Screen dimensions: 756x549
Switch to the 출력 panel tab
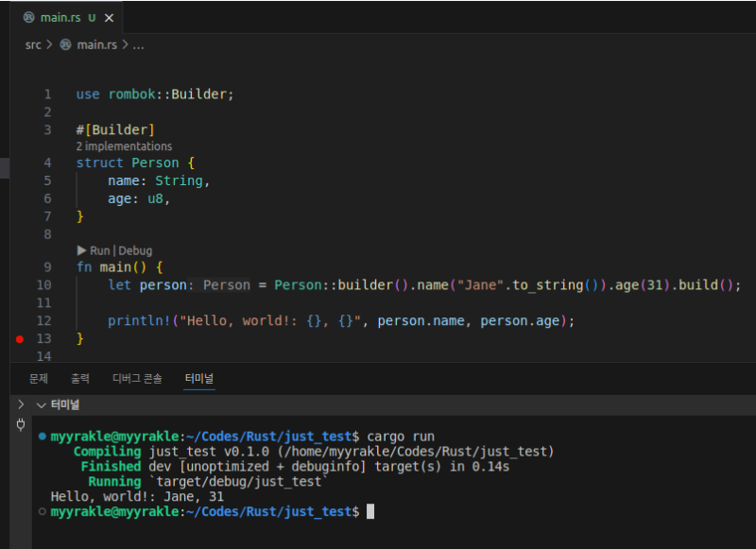pos(80,379)
